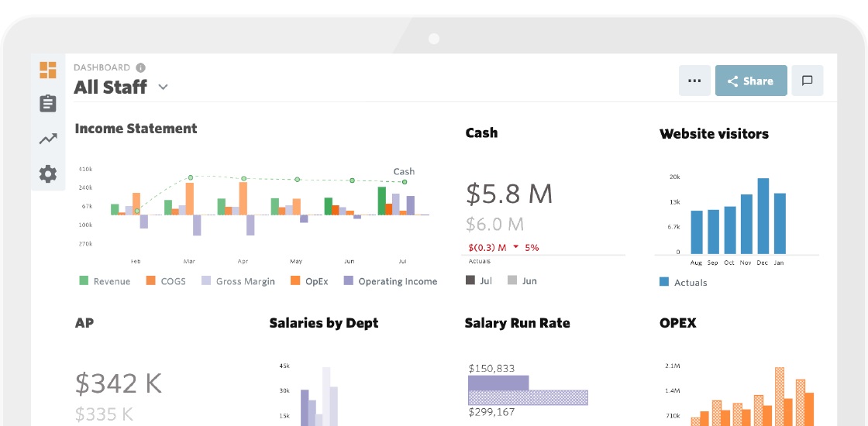Open the settings gear in sidebar
868x426 pixels.
click(48, 174)
